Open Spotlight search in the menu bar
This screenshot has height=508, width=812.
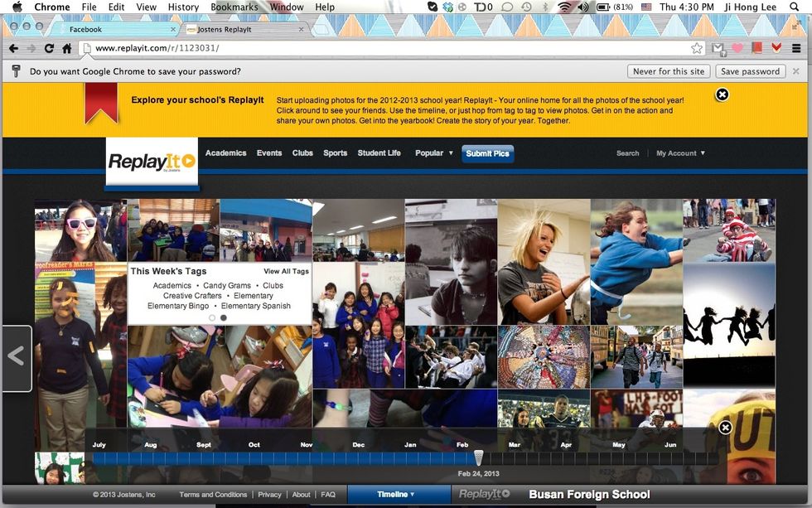[794, 7]
